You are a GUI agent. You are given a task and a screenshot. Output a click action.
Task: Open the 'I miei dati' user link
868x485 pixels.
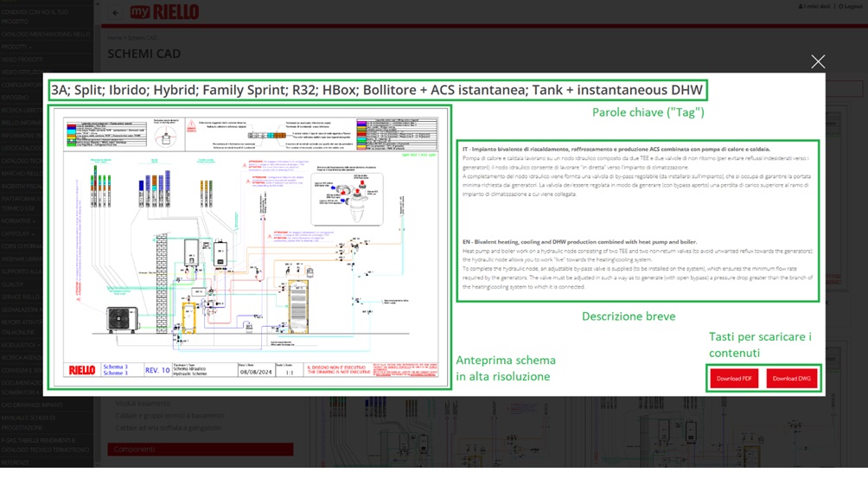pos(817,6)
